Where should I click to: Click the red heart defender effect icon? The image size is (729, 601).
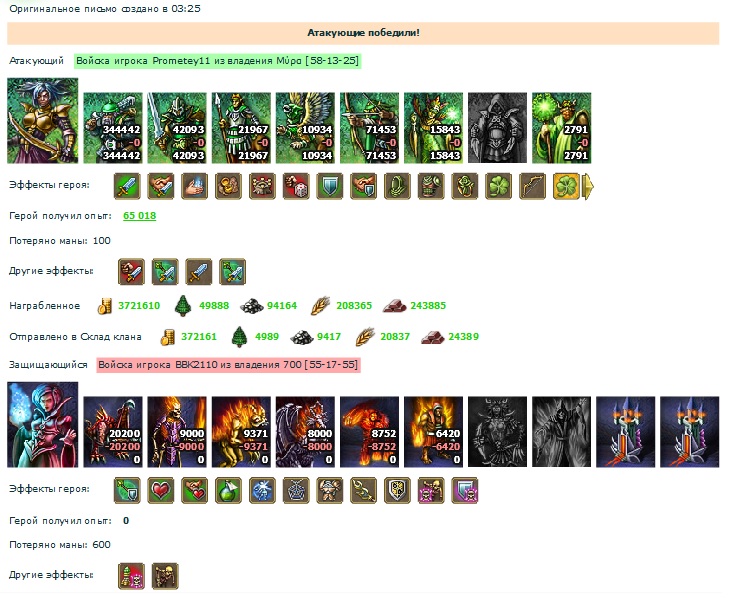[x=161, y=490]
